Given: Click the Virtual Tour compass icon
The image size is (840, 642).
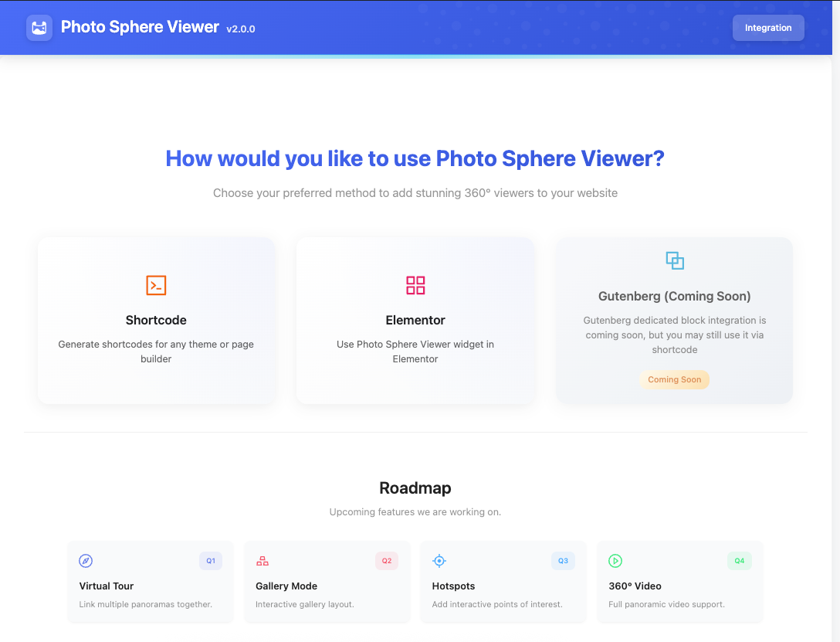Looking at the screenshot, I should [x=86, y=561].
